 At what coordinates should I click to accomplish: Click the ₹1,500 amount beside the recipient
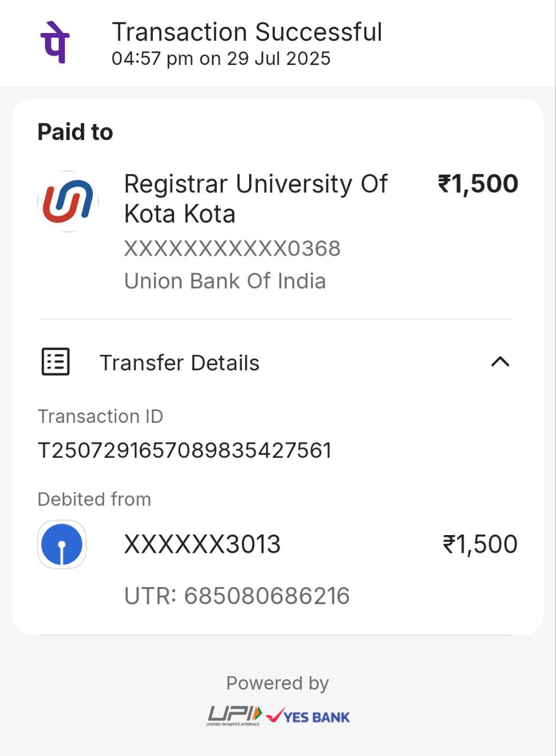pyautogui.click(x=477, y=184)
